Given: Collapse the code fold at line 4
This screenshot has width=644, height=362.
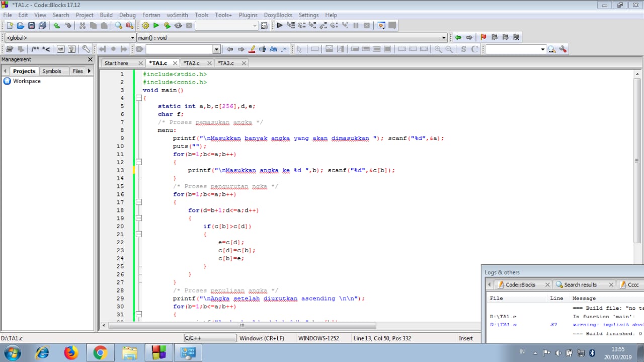Looking at the screenshot, I should click(139, 98).
